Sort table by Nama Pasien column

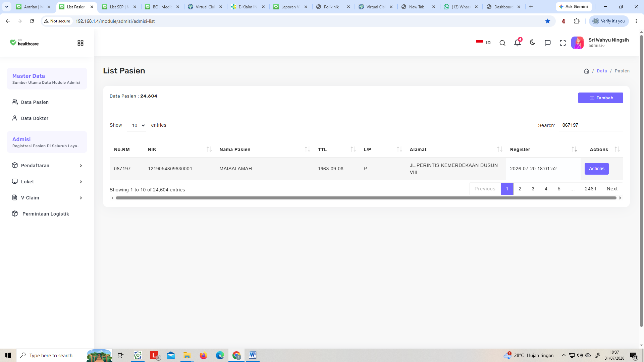click(x=264, y=149)
